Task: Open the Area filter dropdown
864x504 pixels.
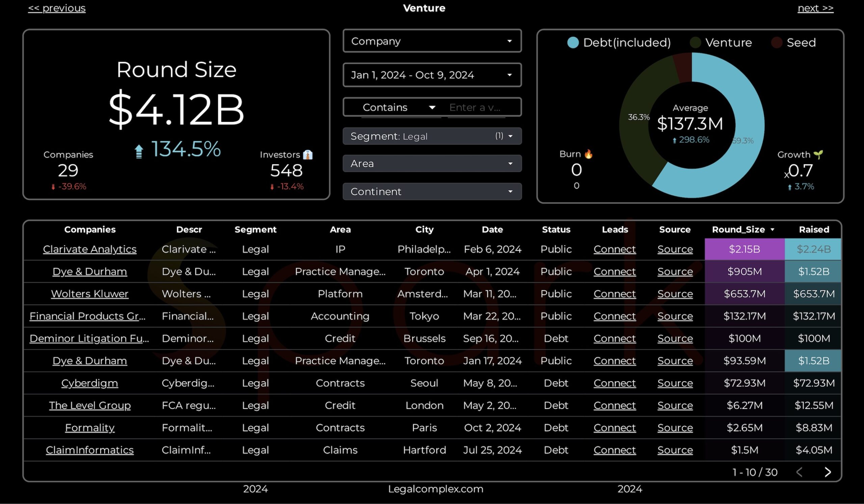Action: [432, 163]
